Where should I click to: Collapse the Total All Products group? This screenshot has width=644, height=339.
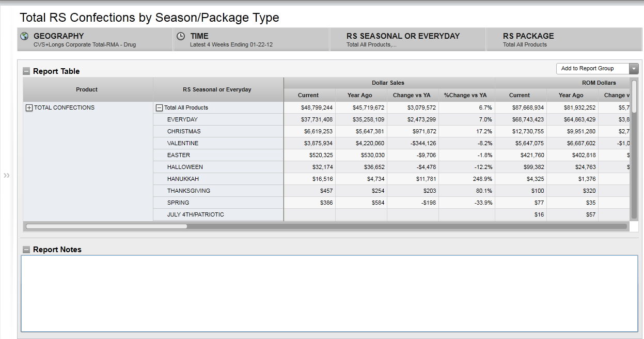[159, 108]
